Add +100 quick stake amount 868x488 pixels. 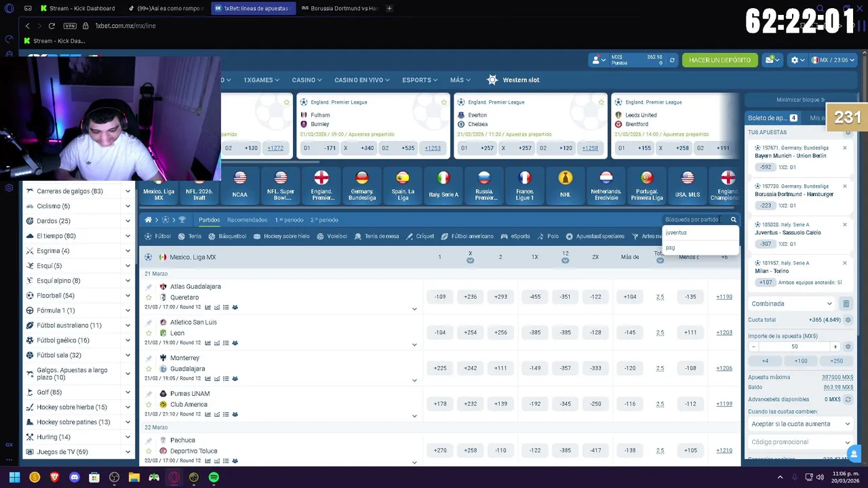801,361
